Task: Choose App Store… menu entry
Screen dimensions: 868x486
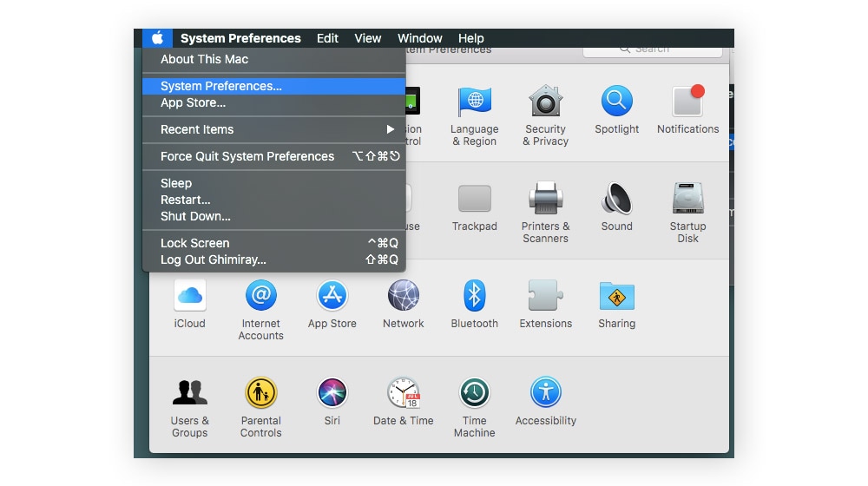Action: (274, 103)
